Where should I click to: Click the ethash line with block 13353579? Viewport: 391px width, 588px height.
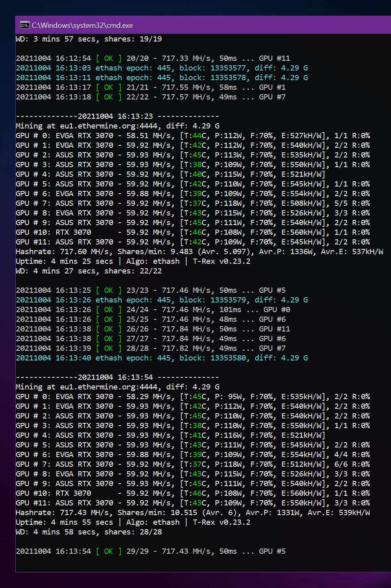point(162,300)
